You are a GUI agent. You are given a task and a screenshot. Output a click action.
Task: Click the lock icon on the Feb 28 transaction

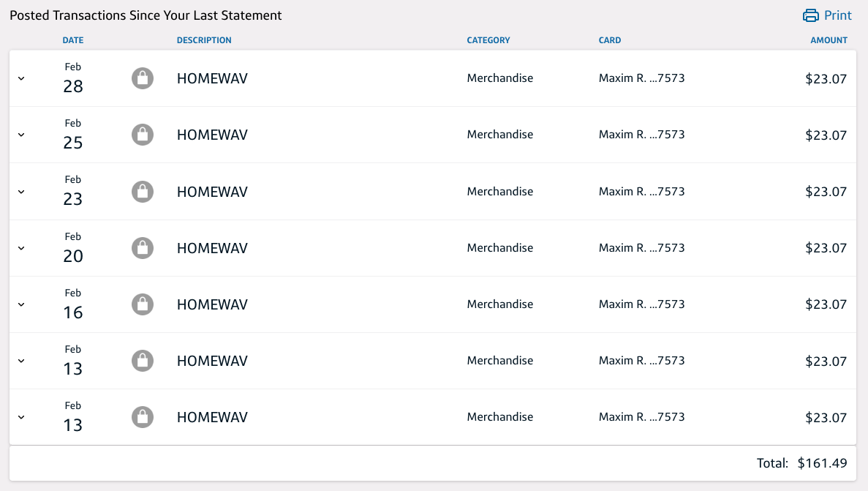tap(143, 78)
